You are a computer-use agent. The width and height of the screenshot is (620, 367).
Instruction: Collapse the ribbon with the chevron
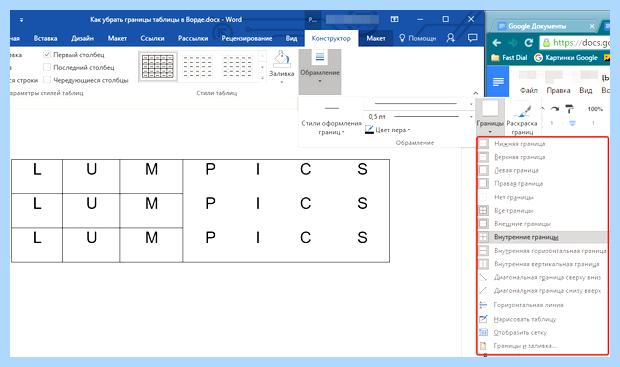476,93
